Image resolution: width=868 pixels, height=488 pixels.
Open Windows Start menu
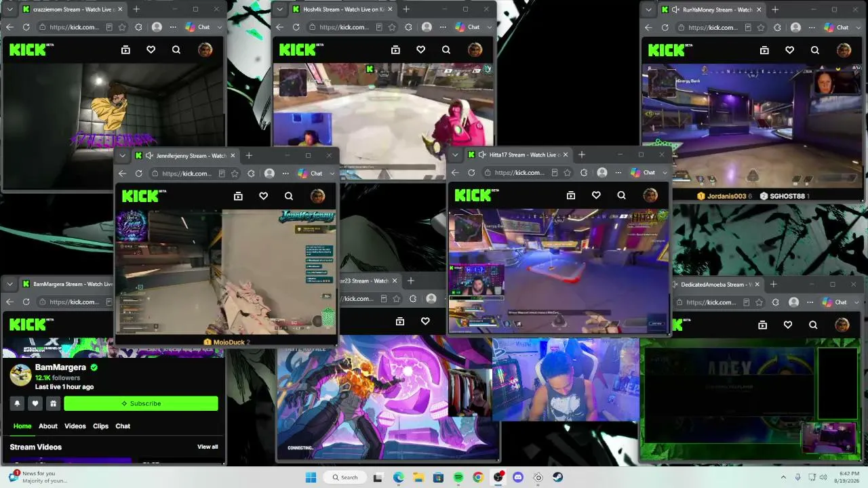(311, 477)
